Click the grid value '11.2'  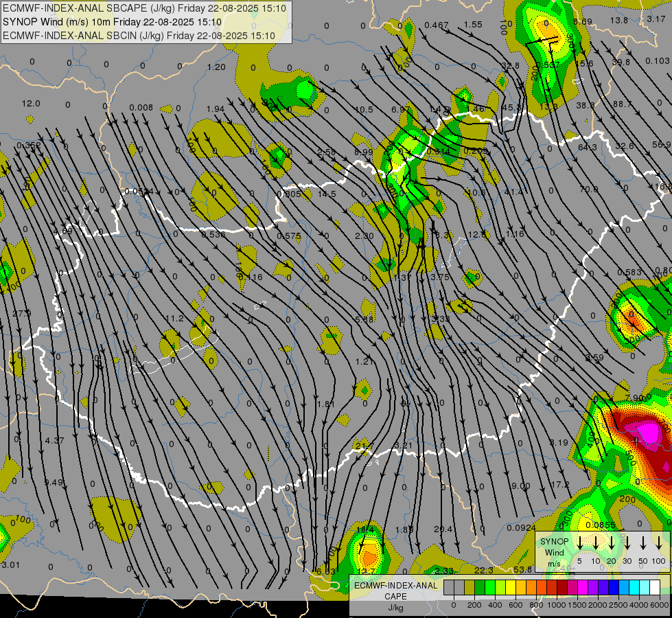(174, 318)
